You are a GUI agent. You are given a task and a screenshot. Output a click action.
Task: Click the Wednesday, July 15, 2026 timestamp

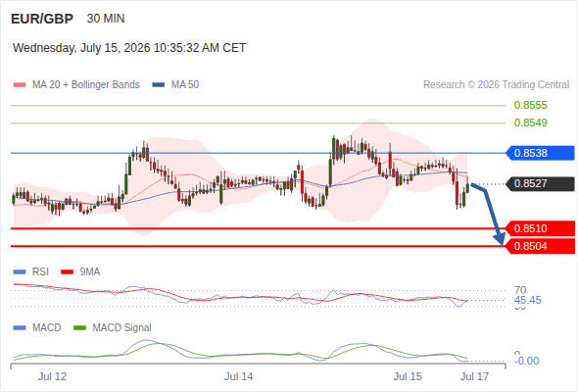click(129, 48)
